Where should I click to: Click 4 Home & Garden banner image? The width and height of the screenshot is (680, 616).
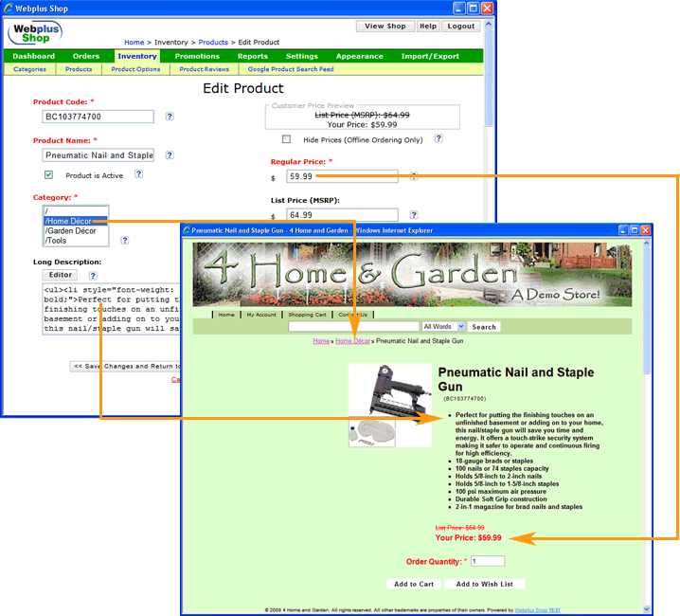[412, 274]
